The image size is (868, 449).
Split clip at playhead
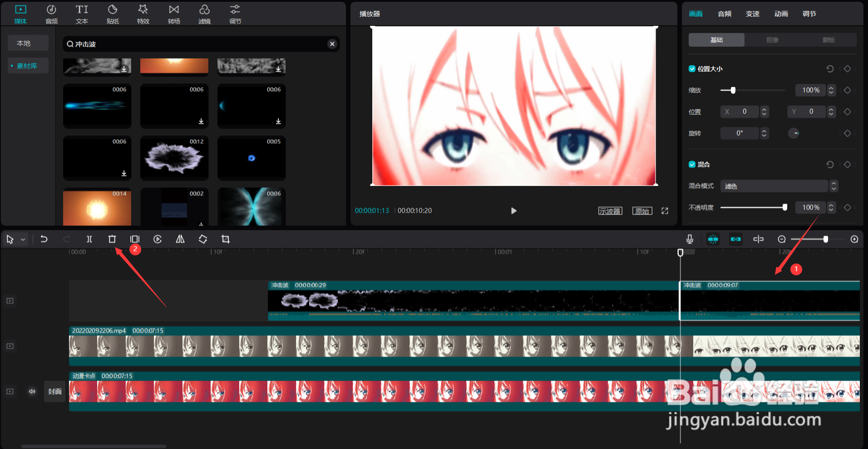click(x=89, y=239)
